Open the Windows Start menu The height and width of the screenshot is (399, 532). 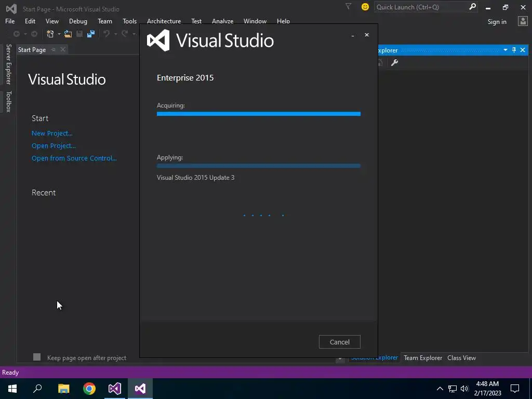coord(12,389)
